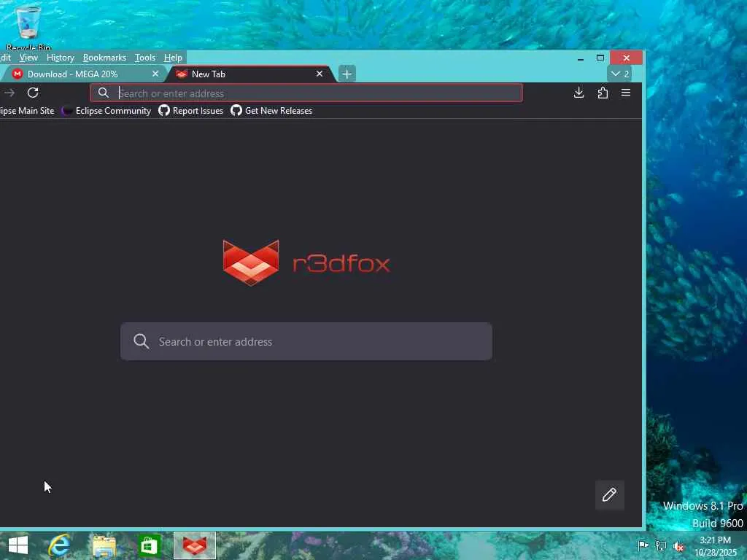The height and width of the screenshot is (560, 747).
Task: Open network tray icon
Action: click(x=661, y=545)
